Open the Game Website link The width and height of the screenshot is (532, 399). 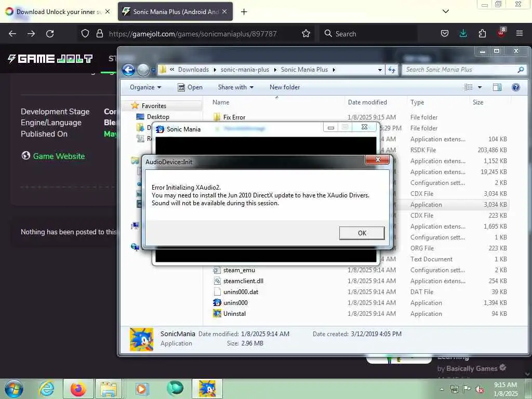pos(59,156)
